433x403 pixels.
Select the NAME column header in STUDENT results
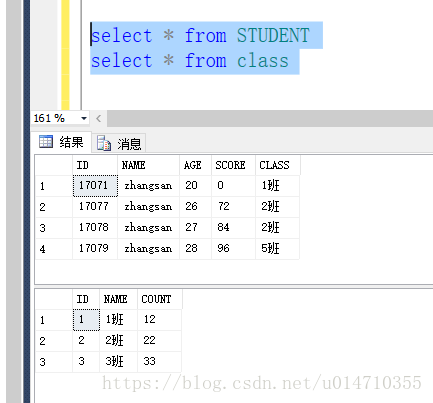tap(148, 165)
